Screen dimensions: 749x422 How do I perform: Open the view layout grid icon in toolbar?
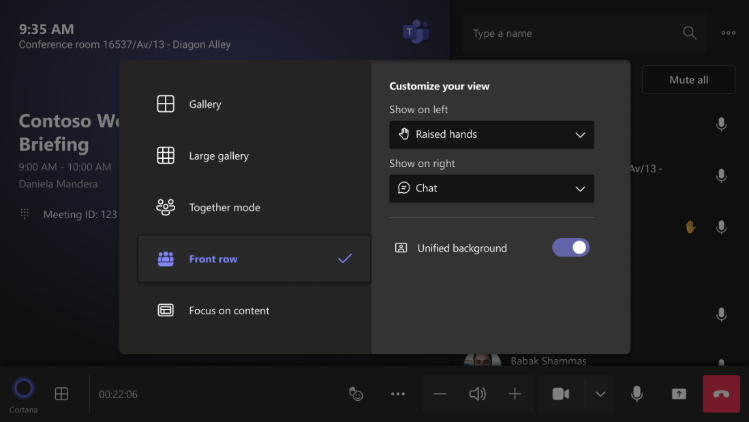point(62,394)
